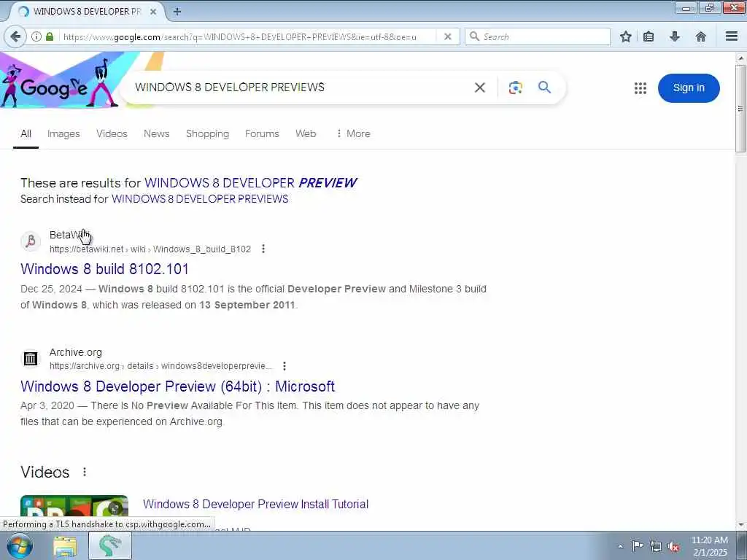Click the vertical page scrollbar thumb
Screen dimensions: 747x560
740,109
